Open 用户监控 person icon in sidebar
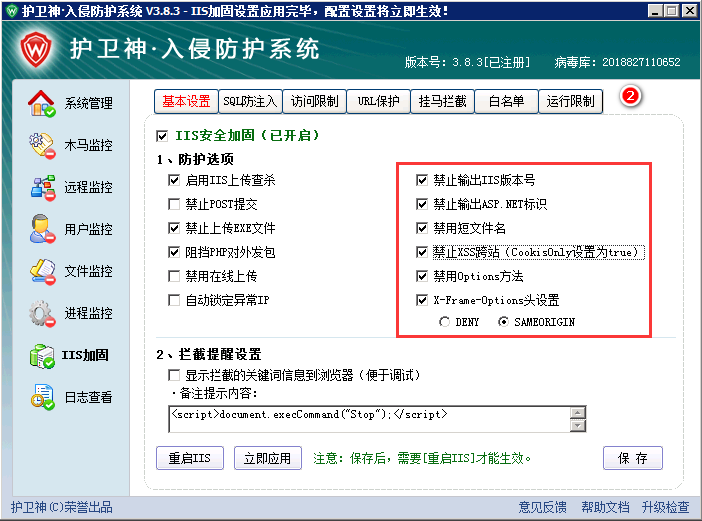The width and height of the screenshot is (702, 521). click(x=42, y=229)
